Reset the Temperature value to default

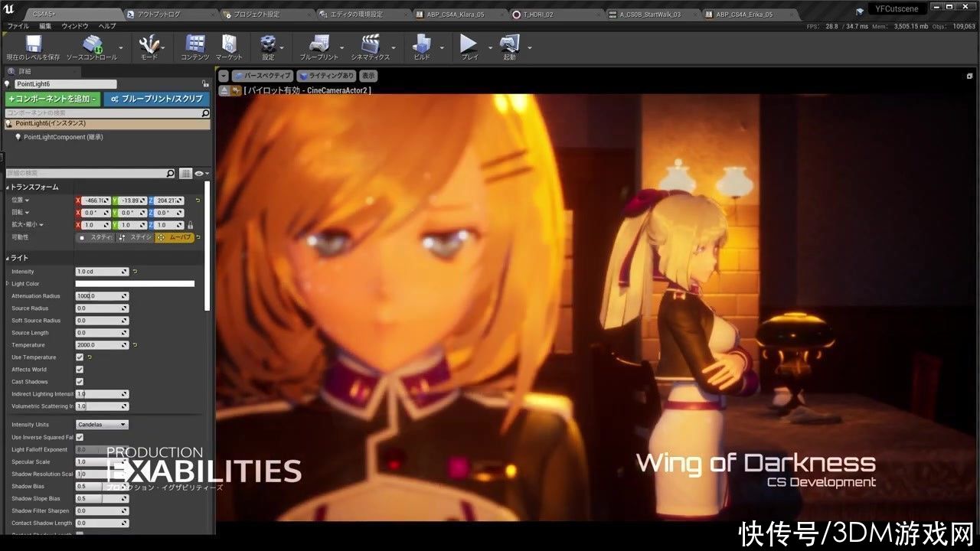pos(136,345)
